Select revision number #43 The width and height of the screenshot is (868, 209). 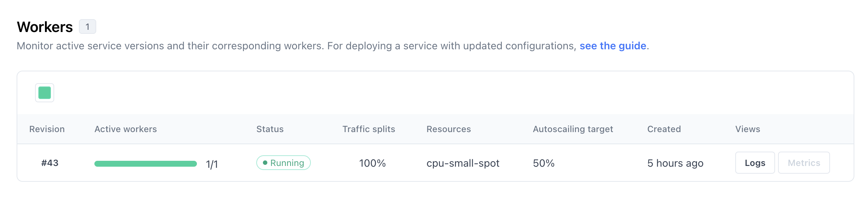(x=50, y=163)
